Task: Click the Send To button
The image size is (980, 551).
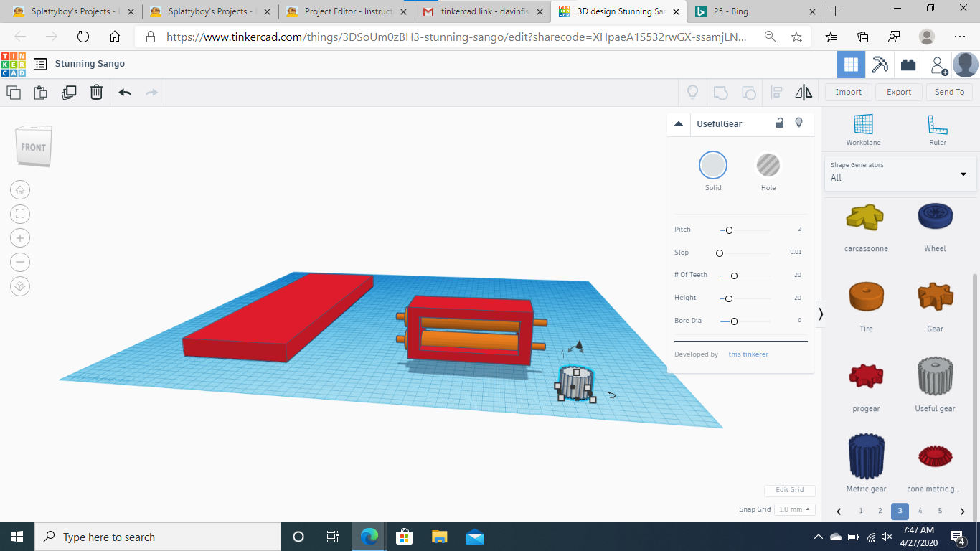Action: tap(950, 92)
